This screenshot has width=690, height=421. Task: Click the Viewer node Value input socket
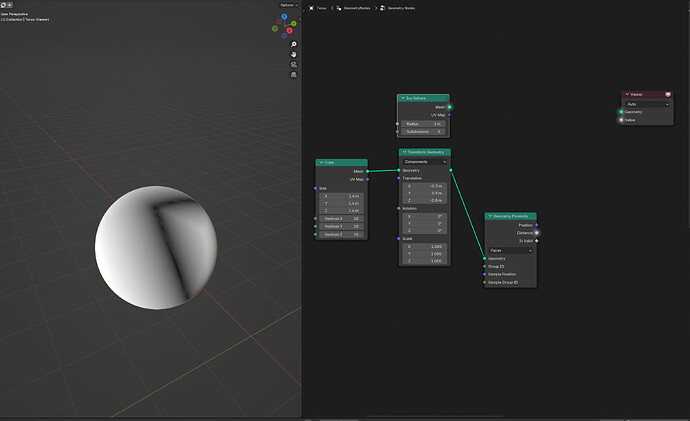(621, 120)
